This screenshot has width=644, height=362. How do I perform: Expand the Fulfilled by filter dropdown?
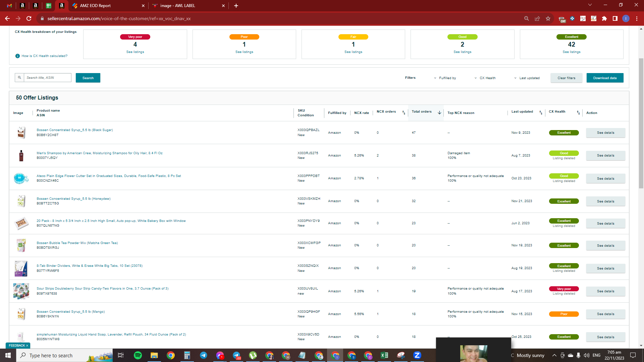(445, 78)
